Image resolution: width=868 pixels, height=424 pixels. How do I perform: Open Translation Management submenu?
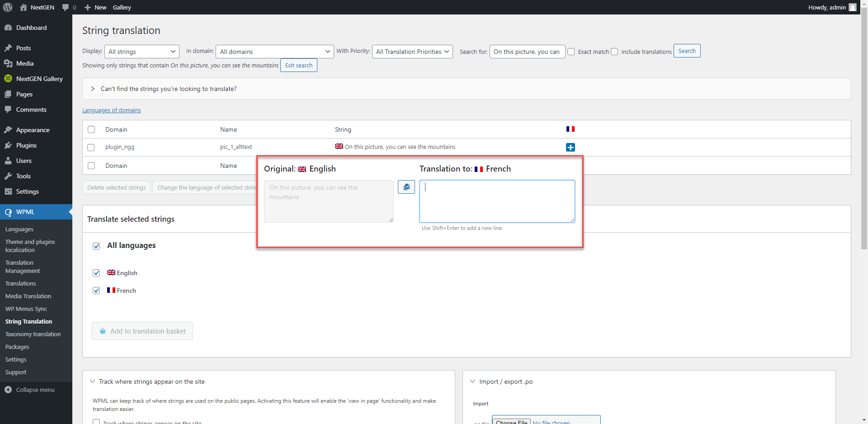click(23, 267)
